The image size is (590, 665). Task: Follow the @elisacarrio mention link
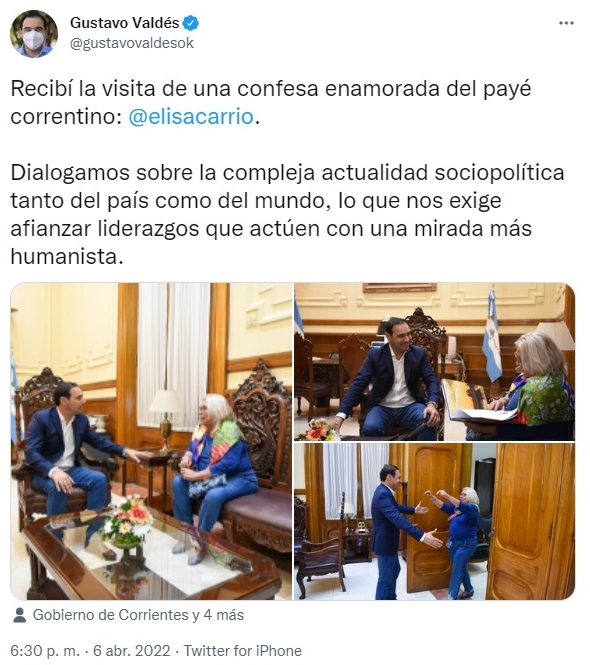click(x=191, y=117)
